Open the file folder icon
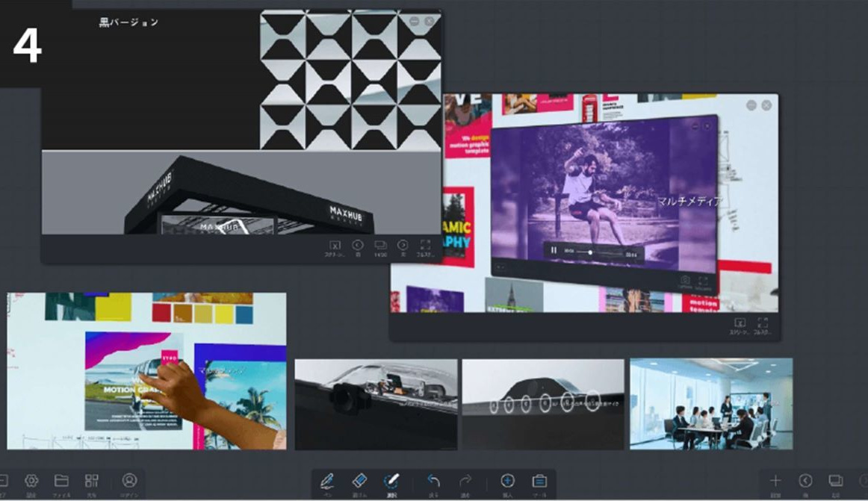The width and height of the screenshot is (868, 501). coord(61,481)
